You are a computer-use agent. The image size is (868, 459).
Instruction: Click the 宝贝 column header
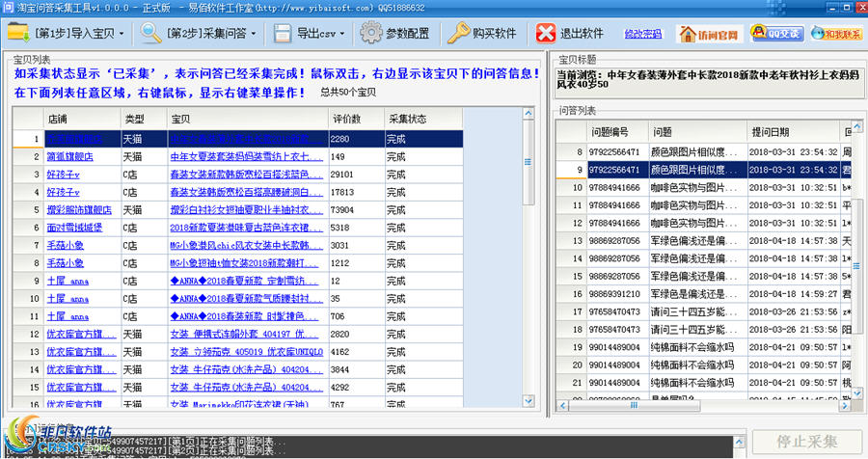click(248, 119)
